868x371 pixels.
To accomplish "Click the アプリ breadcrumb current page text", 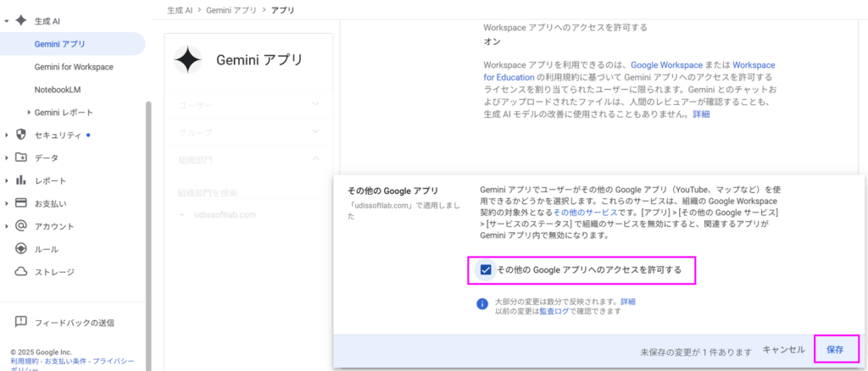I will (x=283, y=10).
